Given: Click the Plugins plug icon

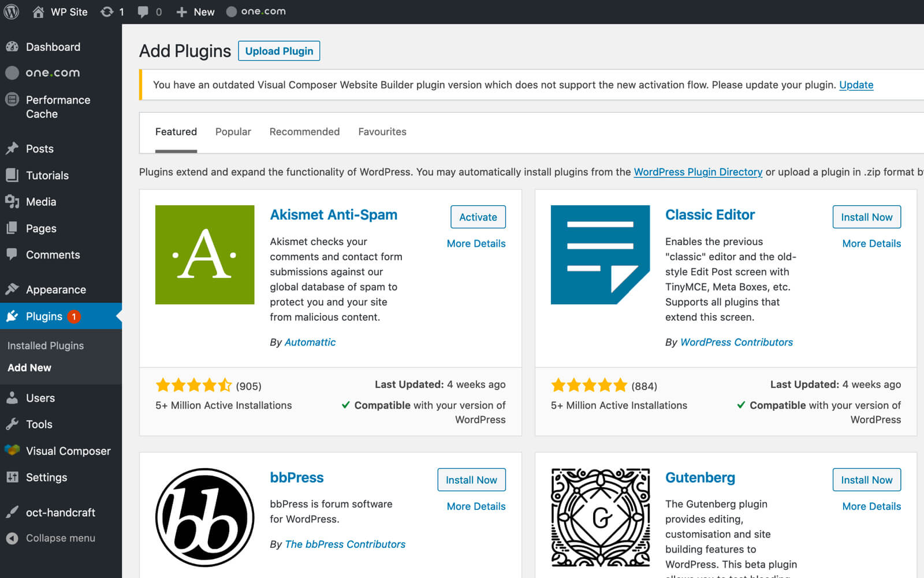Looking at the screenshot, I should tap(12, 316).
